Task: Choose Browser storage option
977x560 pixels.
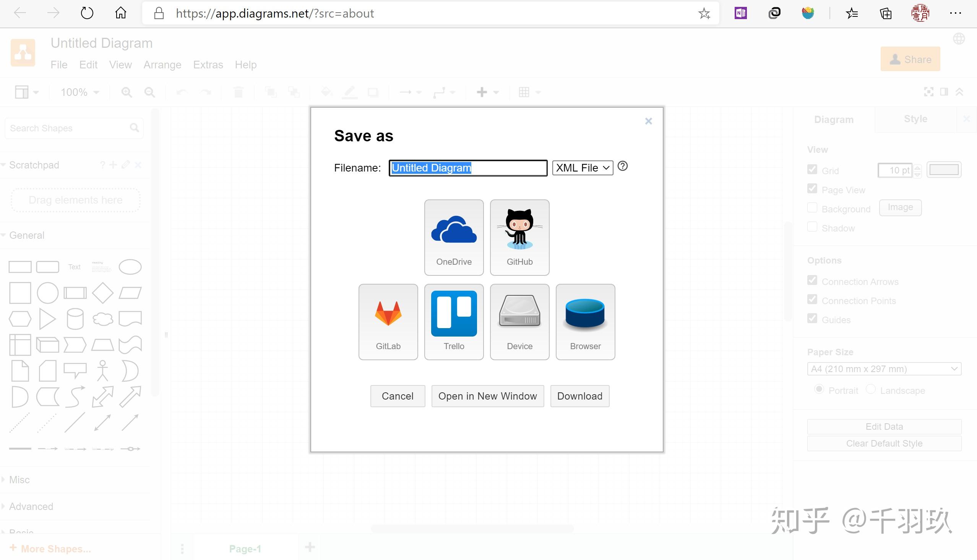Action: click(585, 322)
